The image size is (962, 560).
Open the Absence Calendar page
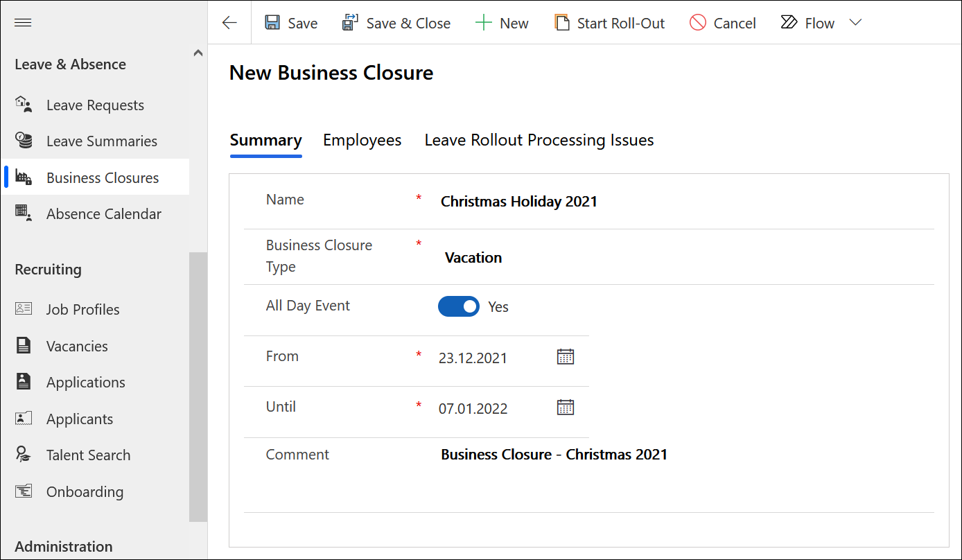[x=103, y=214]
